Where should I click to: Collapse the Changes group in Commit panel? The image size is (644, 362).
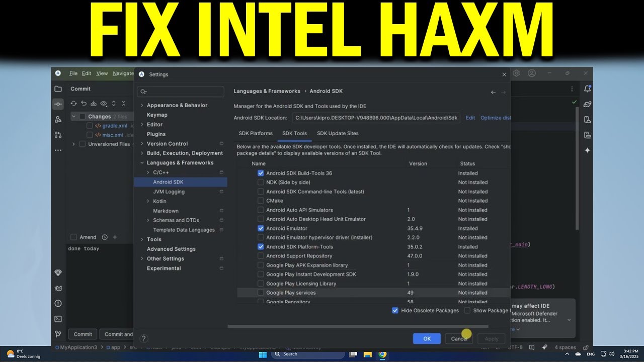tap(74, 116)
